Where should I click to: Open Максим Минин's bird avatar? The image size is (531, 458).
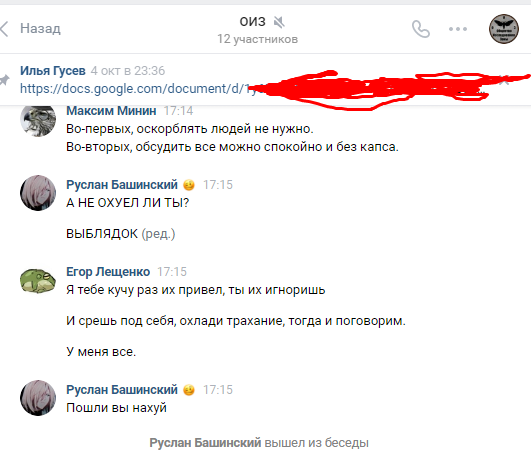coord(38,120)
